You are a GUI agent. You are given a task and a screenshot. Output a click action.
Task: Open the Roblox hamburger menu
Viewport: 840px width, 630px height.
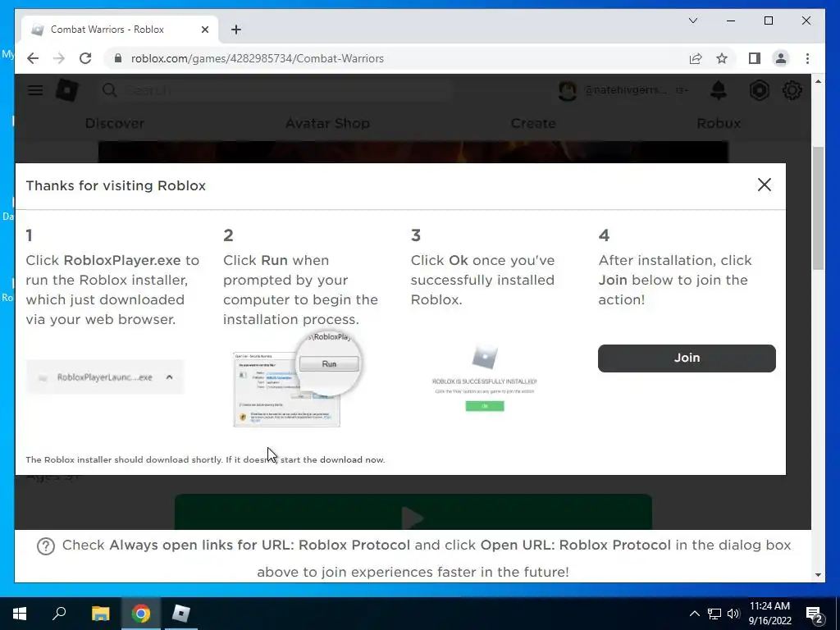point(35,90)
